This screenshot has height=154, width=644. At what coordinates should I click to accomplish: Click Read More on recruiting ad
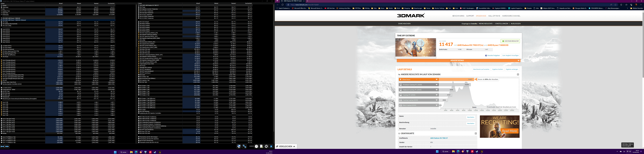tap(509, 131)
